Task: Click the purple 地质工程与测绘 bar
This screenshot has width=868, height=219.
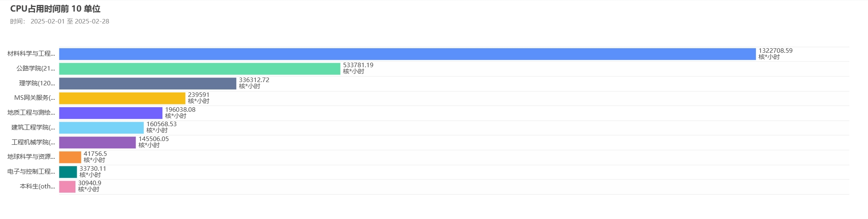Action: pos(111,113)
